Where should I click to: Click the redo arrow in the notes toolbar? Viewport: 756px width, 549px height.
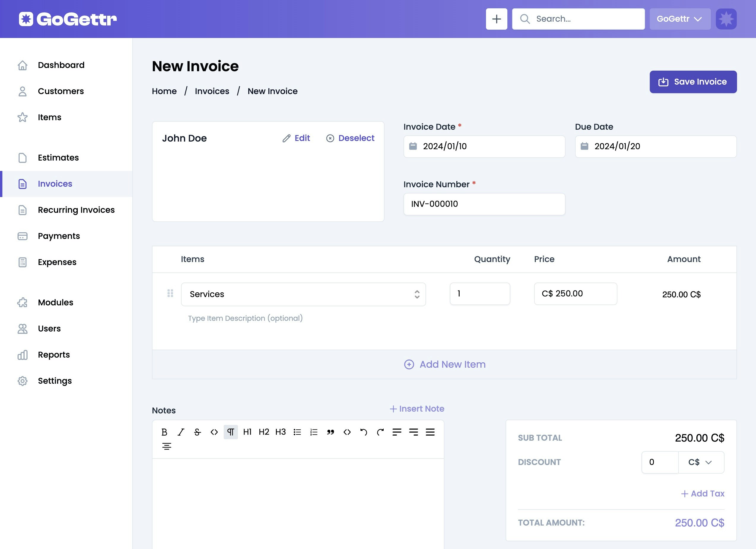[380, 432]
